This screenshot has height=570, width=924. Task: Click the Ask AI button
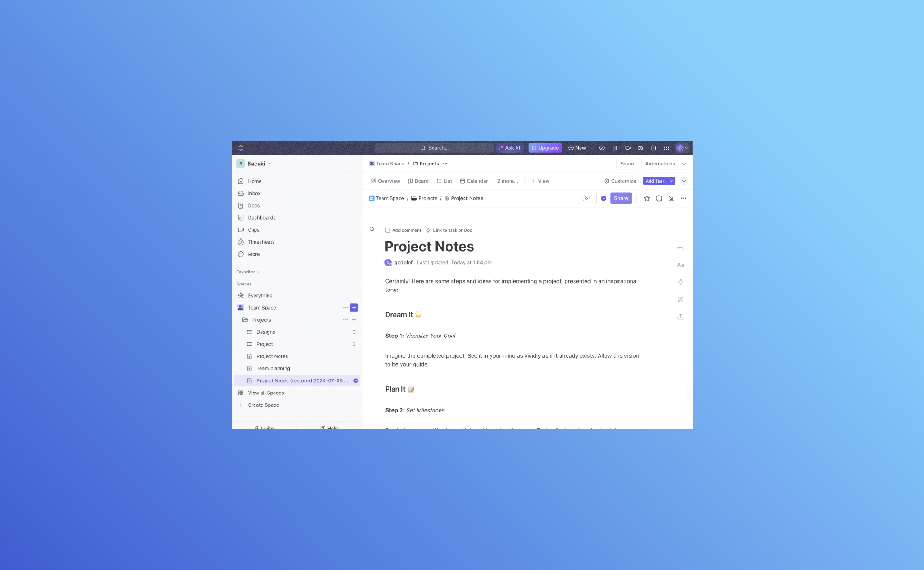510,148
